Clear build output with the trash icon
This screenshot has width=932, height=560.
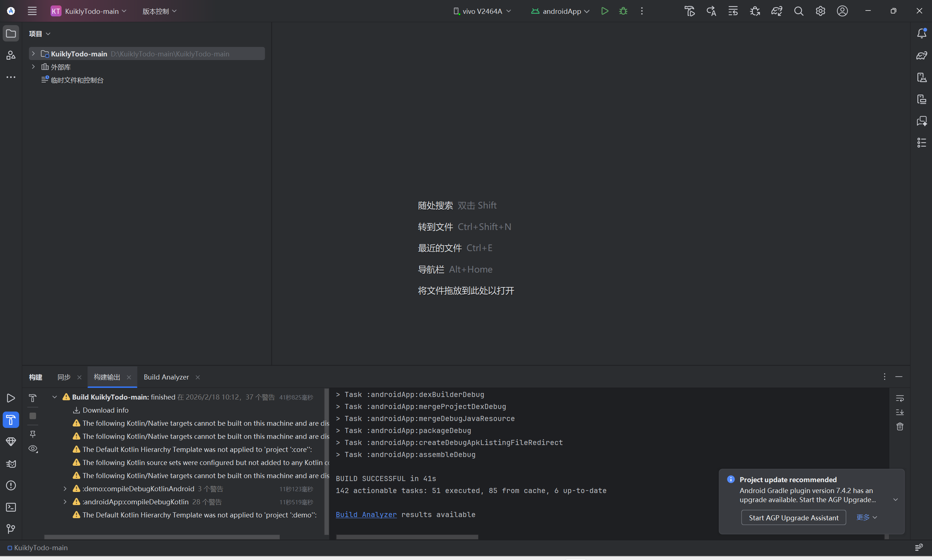900,426
